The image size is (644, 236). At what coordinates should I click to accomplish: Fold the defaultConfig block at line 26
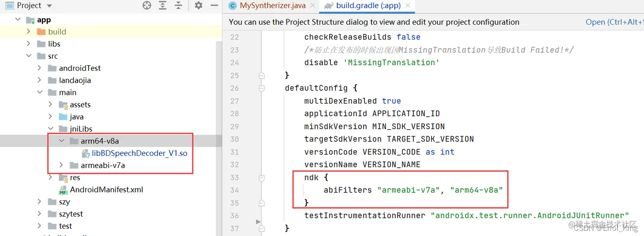click(262, 88)
